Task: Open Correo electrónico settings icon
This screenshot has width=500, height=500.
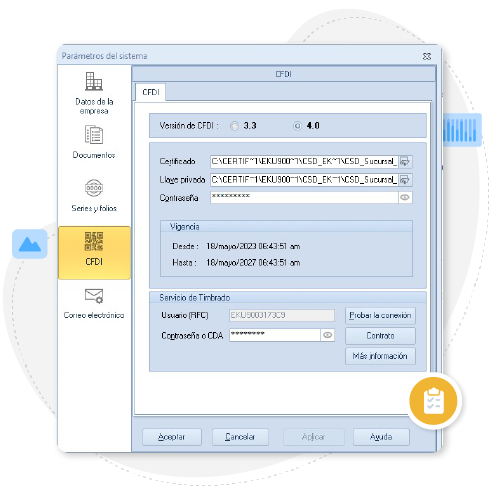Action: (94, 296)
